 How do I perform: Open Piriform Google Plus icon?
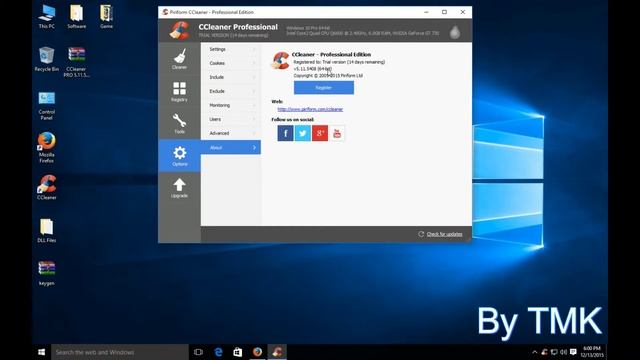(320, 133)
